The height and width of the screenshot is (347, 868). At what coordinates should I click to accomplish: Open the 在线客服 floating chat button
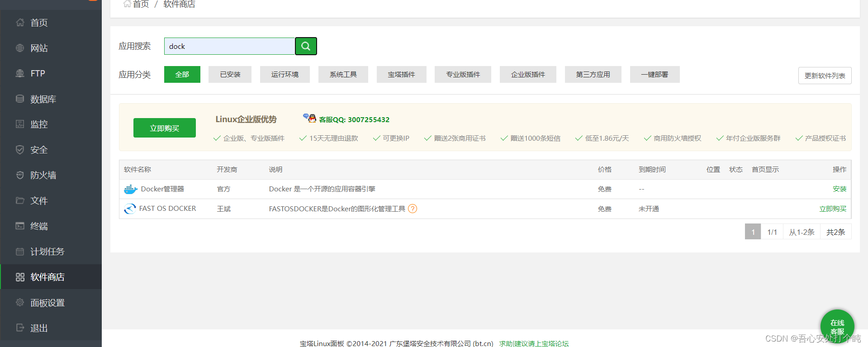(x=837, y=326)
